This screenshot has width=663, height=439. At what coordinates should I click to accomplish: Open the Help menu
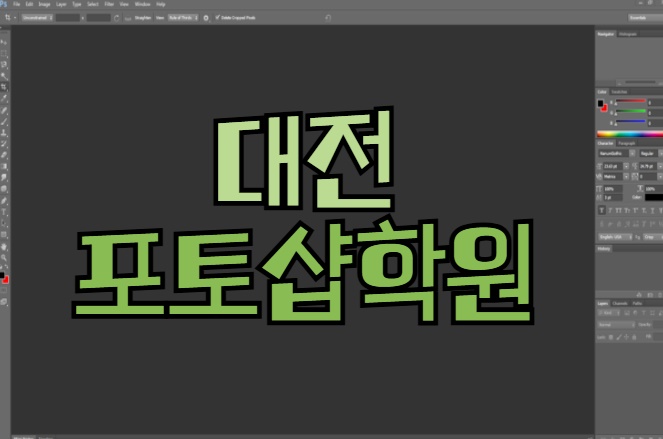point(161,4)
